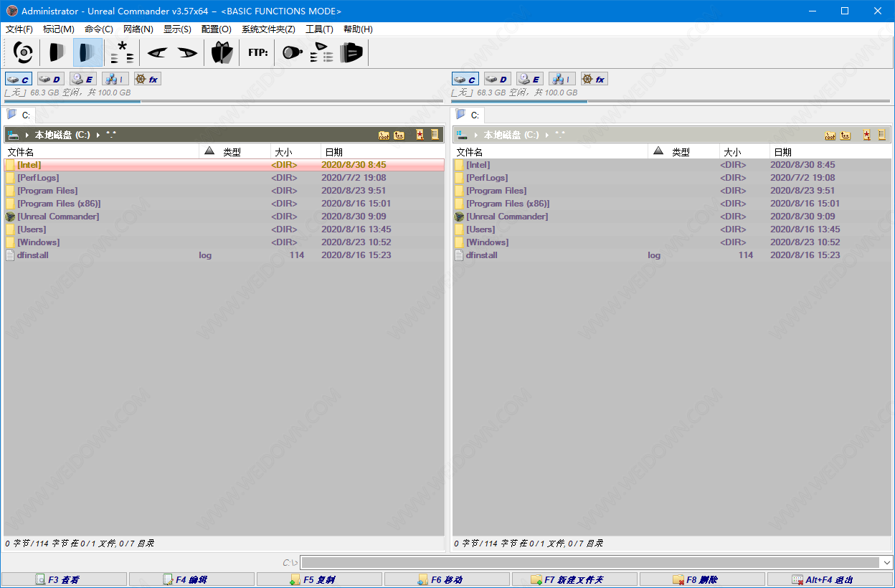Open right panel favorites star icon
Screen dimensions: 895x588
click(x=867, y=135)
